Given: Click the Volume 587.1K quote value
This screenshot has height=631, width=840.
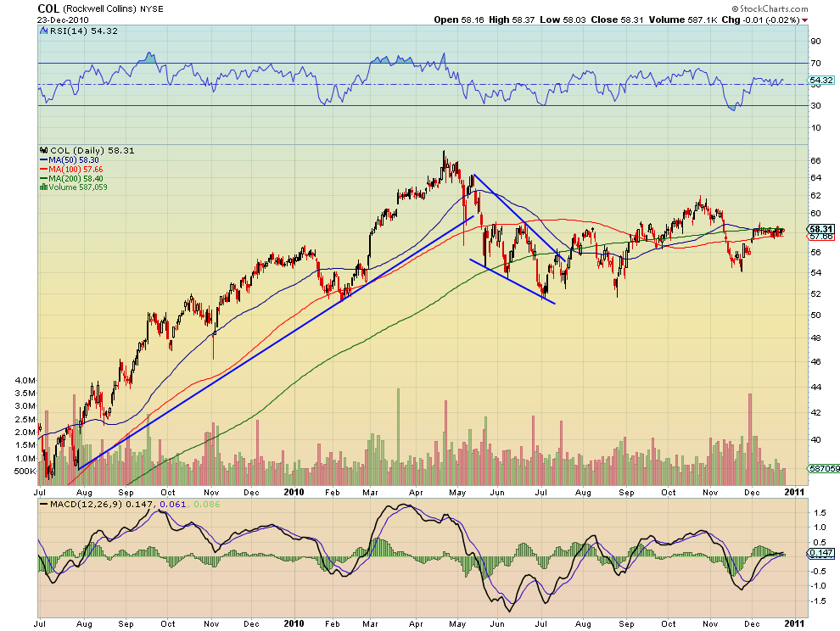Looking at the screenshot, I should (682, 20).
